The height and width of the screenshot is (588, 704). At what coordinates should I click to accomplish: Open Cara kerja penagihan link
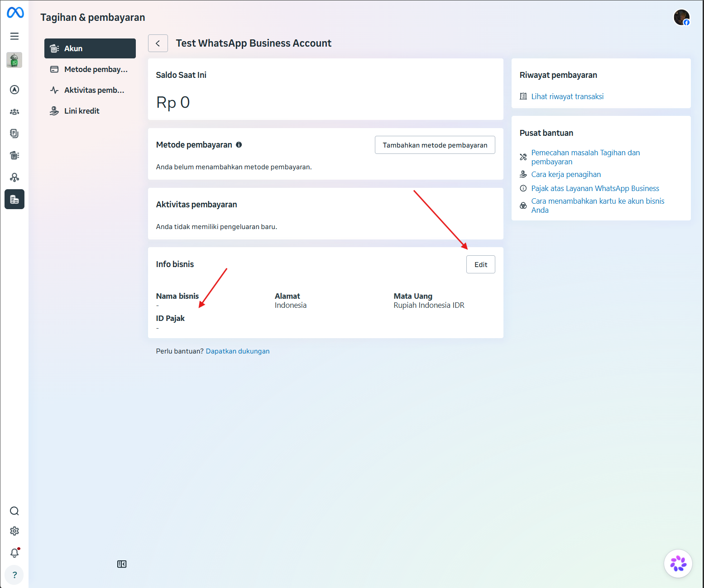click(566, 174)
